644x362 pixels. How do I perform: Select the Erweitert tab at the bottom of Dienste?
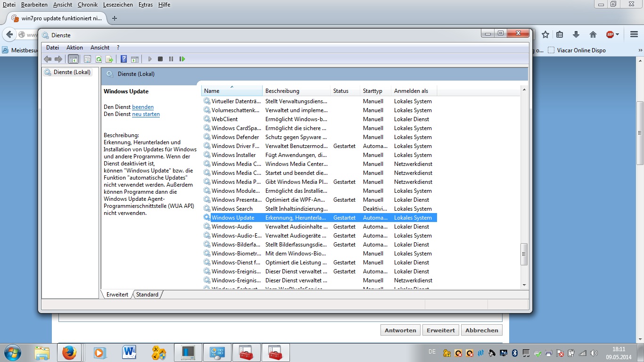click(x=117, y=294)
